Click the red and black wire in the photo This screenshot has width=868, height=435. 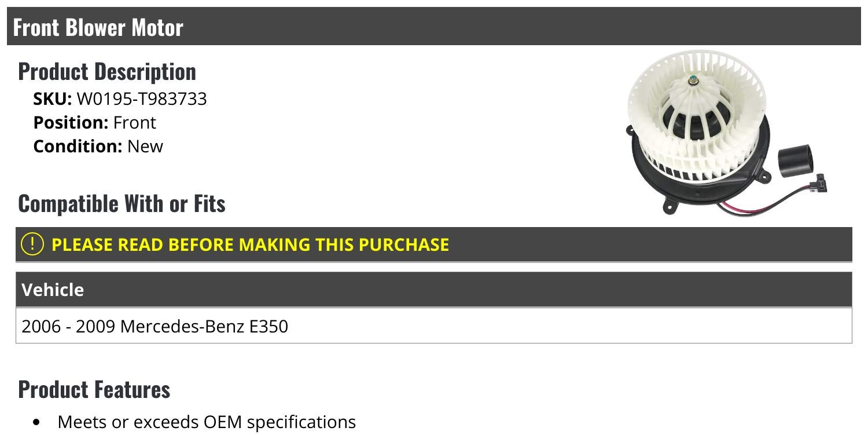point(764,206)
